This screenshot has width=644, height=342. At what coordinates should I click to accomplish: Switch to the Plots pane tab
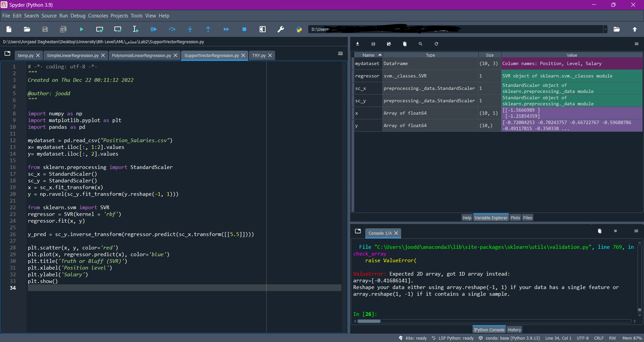point(515,218)
